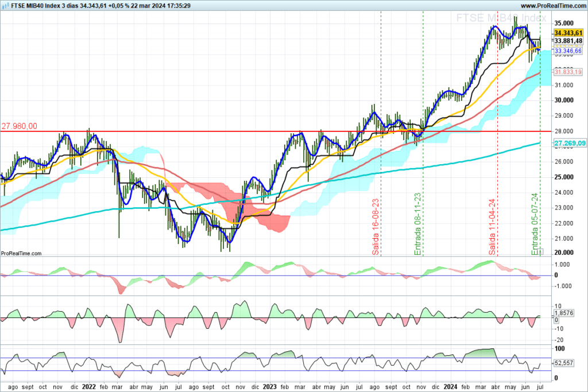Click the 24.000 price axis label
The width and height of the screenshot is (588, 392).
(x=564, y=192)
